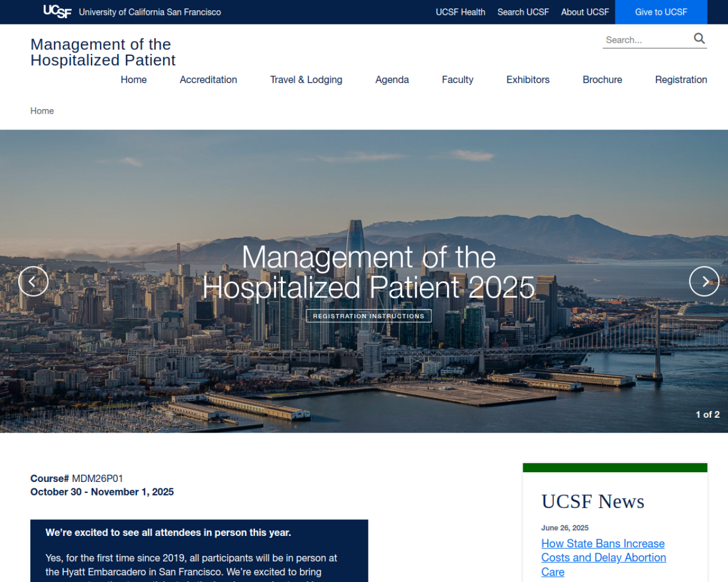Click Management of the Hospitalized Patient site title
The height and width of the screenshot is (582, 728).
(x=103, y=52)
